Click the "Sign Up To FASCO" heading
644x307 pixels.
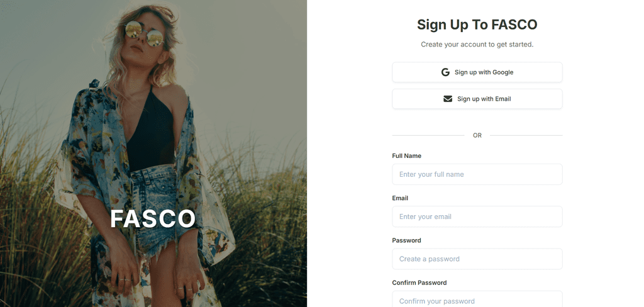click(477, 25)
